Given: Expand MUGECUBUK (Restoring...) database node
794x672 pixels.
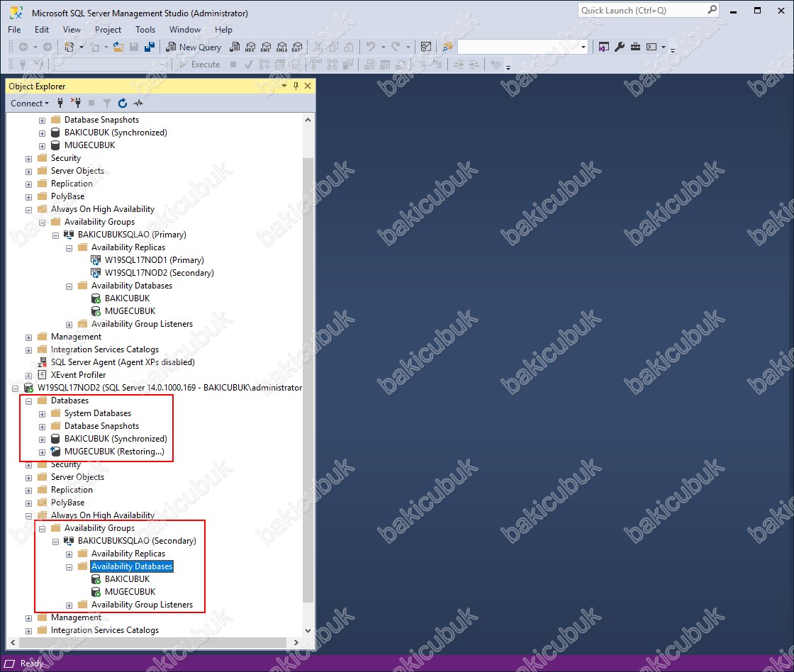Looking at the screenshot, I should 42,452.
